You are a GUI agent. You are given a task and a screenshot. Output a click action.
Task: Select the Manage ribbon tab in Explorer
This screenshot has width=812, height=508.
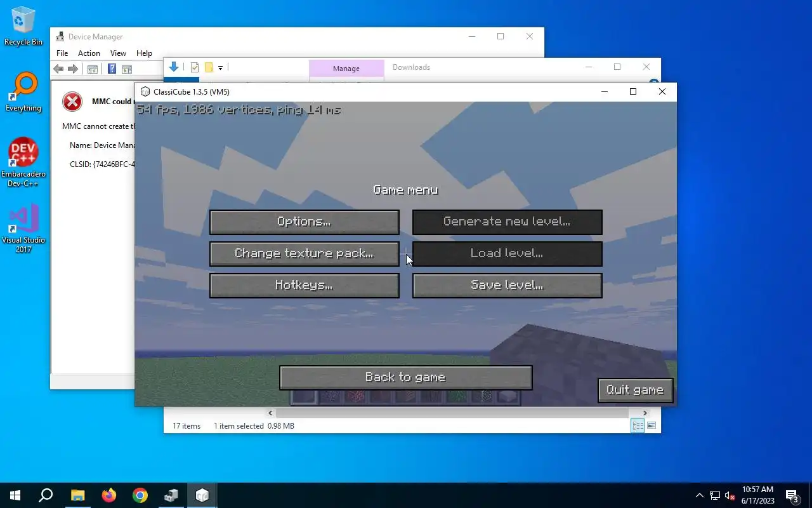pyautogui.click(x=346, y=69)
